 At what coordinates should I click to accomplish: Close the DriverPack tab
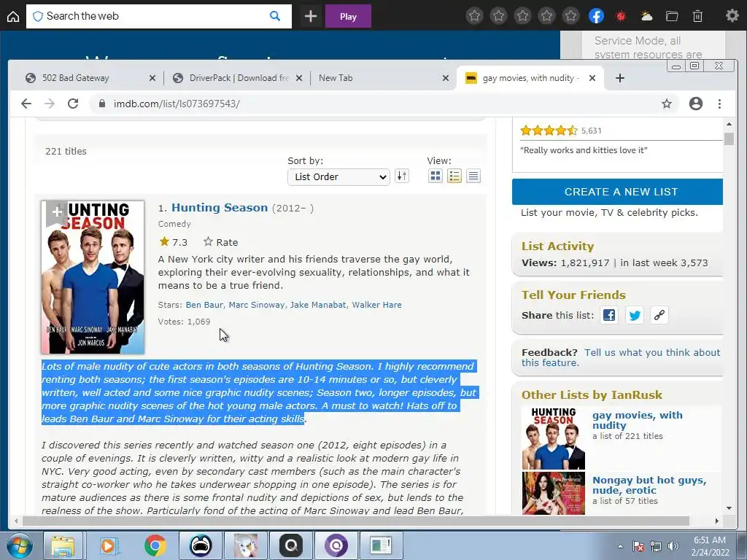click(x=299, y=77)
